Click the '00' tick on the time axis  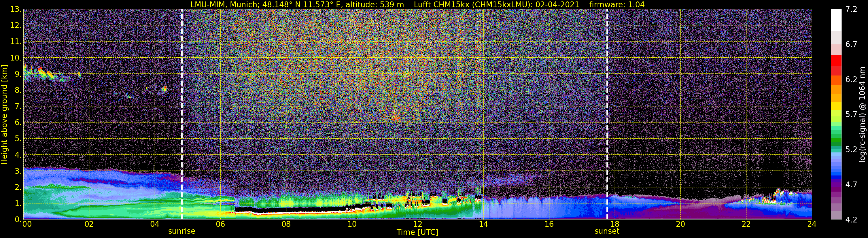27,224
